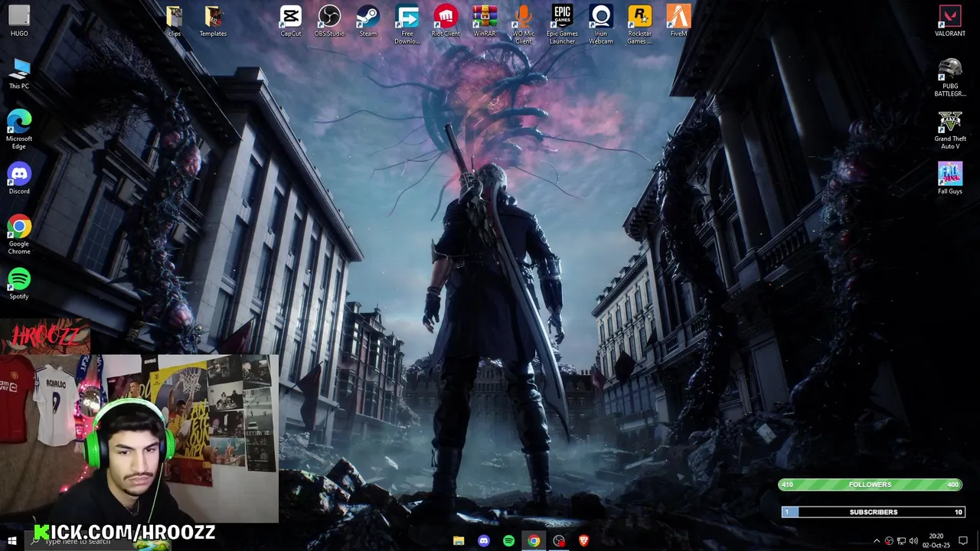Open WO Mic Client shortcut
Screen dimensions: 980x551
[524, 25]
